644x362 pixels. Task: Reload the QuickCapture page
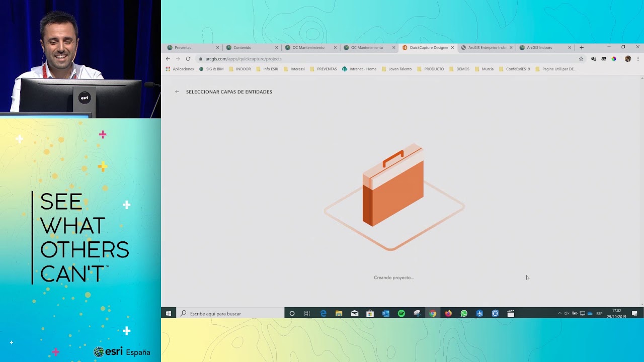pos(188,59)
